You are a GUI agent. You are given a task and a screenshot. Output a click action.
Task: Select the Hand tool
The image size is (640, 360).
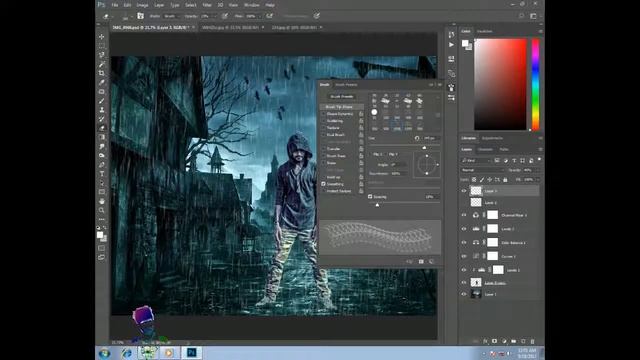pos(102,201)
